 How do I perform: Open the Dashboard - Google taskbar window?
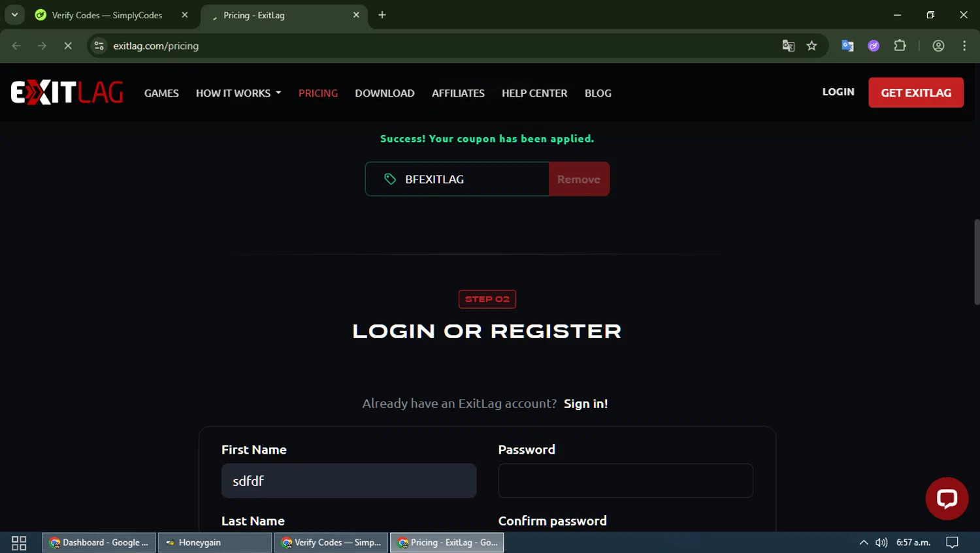pos(99,543)
